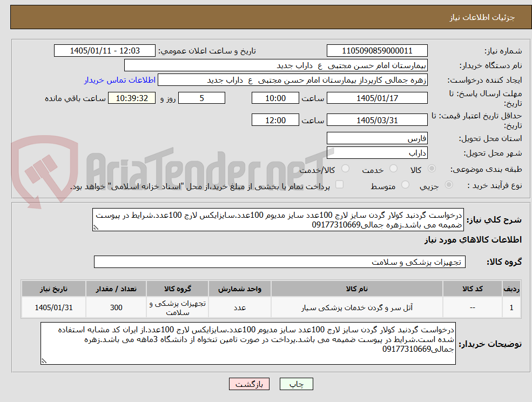Click the کد کالا column header
This screenshot has height=402, width=532.
point(472,289)
